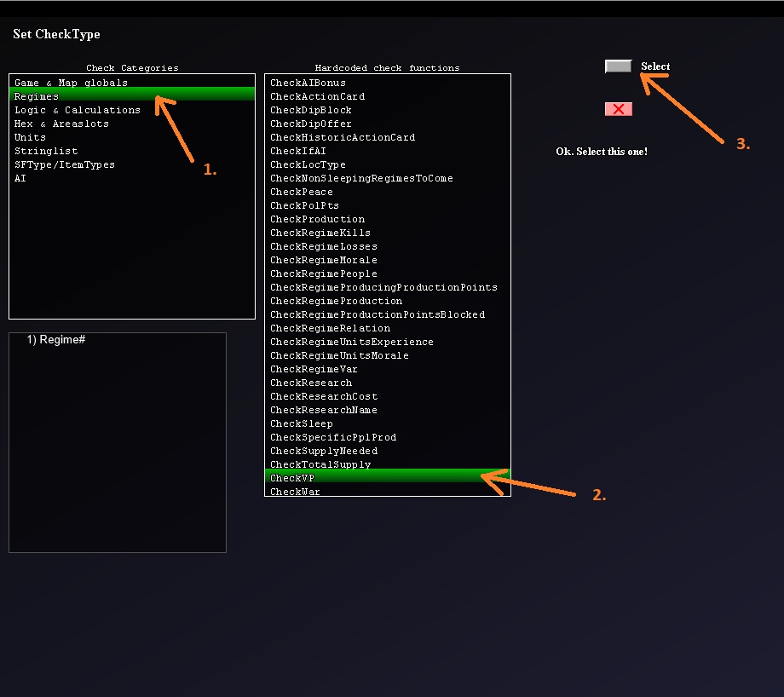The image size is (784, 697).
Task: Select the Units category
Action: [132, 137]
